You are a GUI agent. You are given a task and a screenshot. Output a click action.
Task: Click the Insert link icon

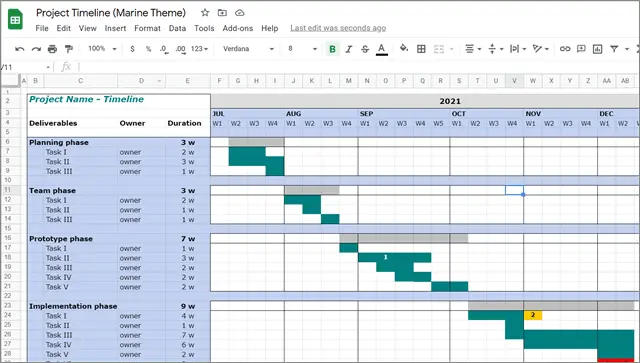tap(565, 49)
